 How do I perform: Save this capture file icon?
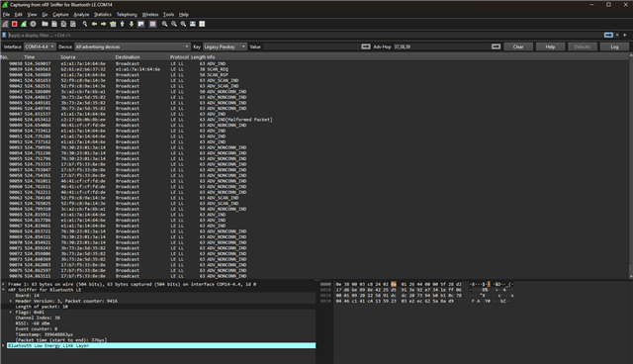(x=54, y=24)
